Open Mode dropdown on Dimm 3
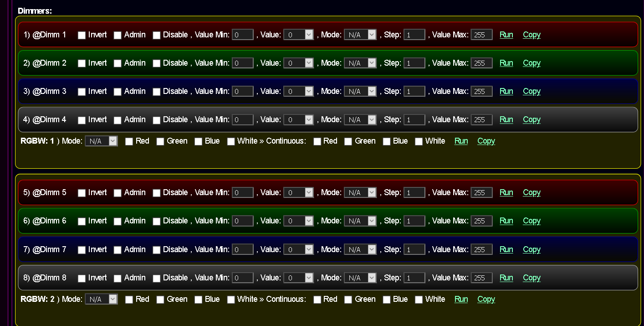The height and width of the screenshot is (326, 644). click(360, 91)
